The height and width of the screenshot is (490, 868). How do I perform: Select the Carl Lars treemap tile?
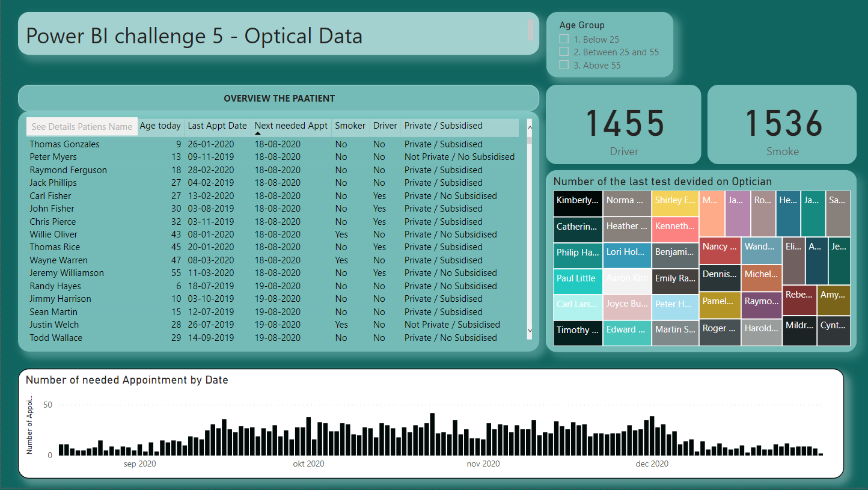578,307
